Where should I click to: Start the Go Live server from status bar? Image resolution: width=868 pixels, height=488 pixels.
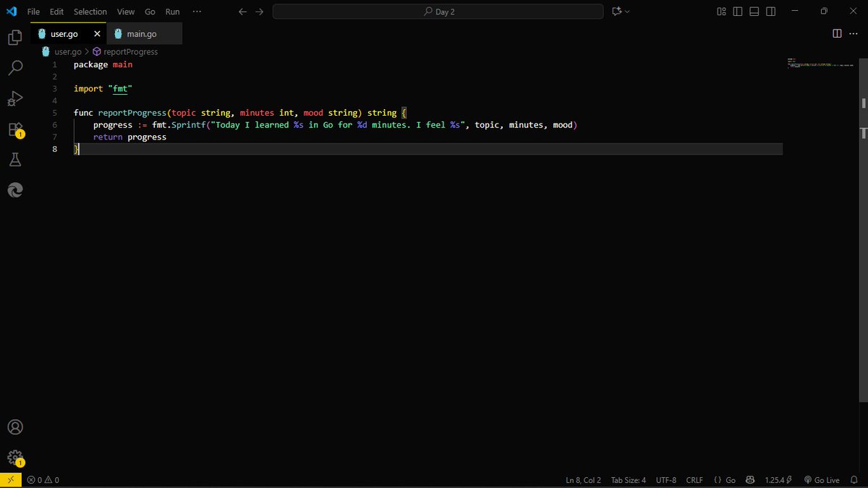[822, 479]
